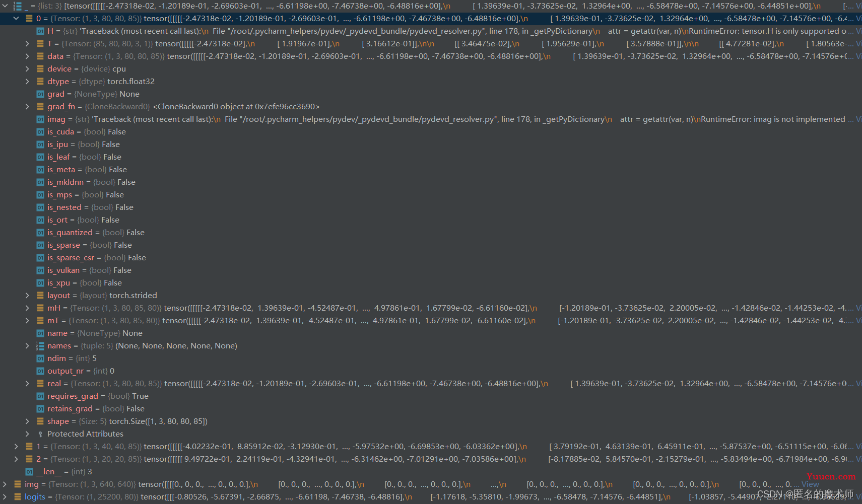
Task: Expand the img tensor variable
Action: [5, 484]
